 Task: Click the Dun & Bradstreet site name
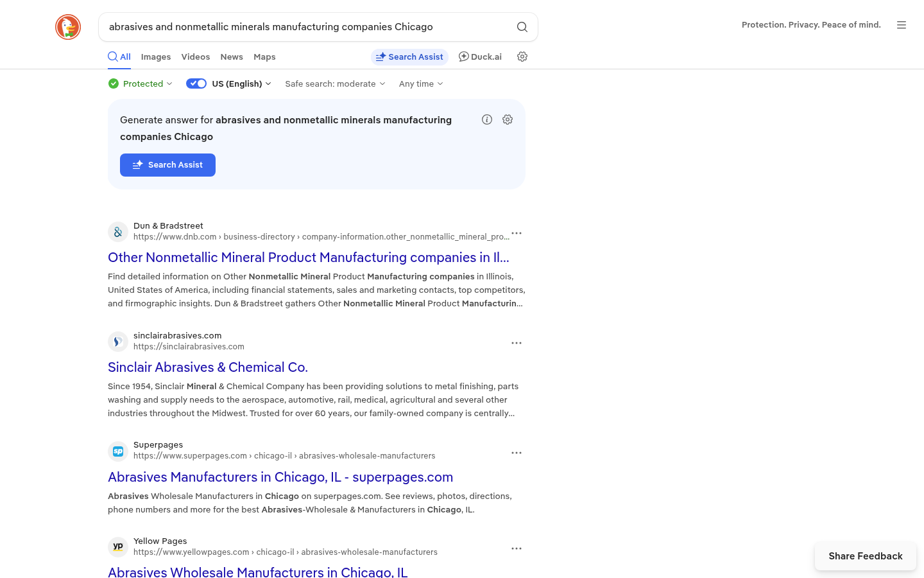(x=168, y=226)
